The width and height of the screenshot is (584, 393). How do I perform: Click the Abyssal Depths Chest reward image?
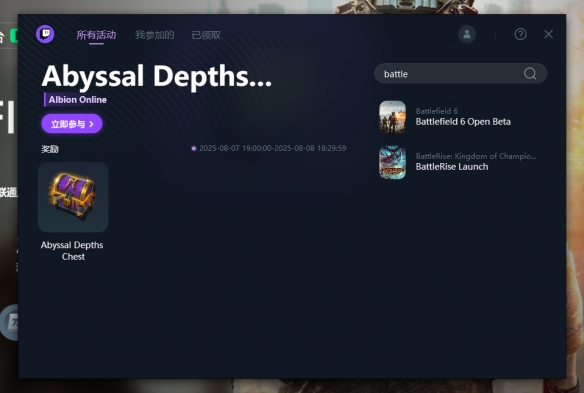point(73,197)
